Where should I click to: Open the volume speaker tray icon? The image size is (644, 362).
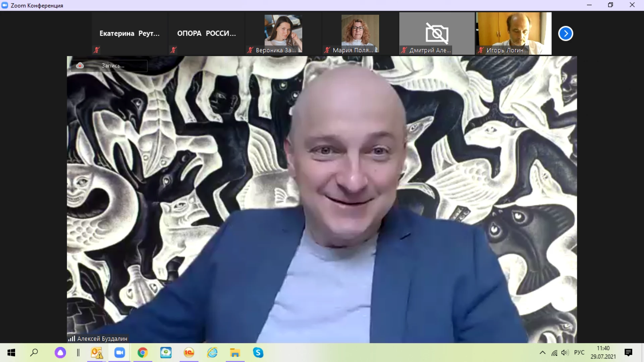pos(565,353)
